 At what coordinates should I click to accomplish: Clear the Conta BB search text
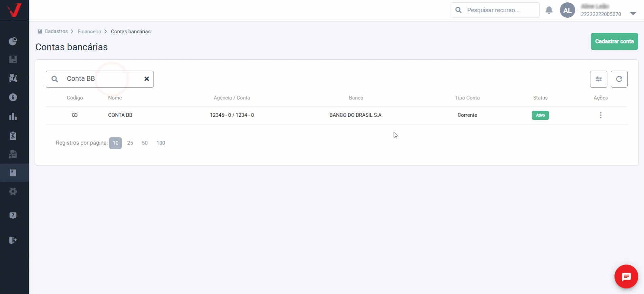click(147, 79)
